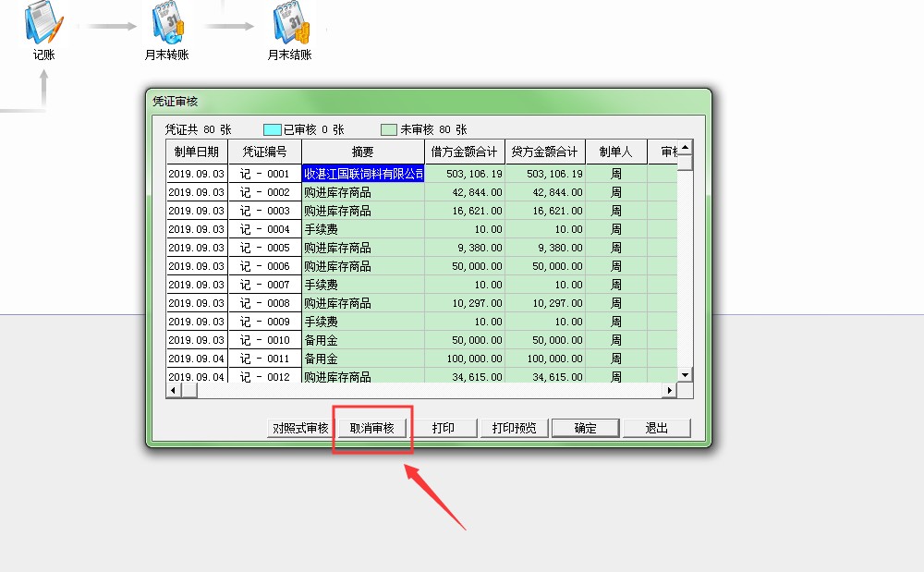Screen dimensions: 924x572
Task: Select voucher 记 - 0008 number cell
Action: (x=265, y=303)
